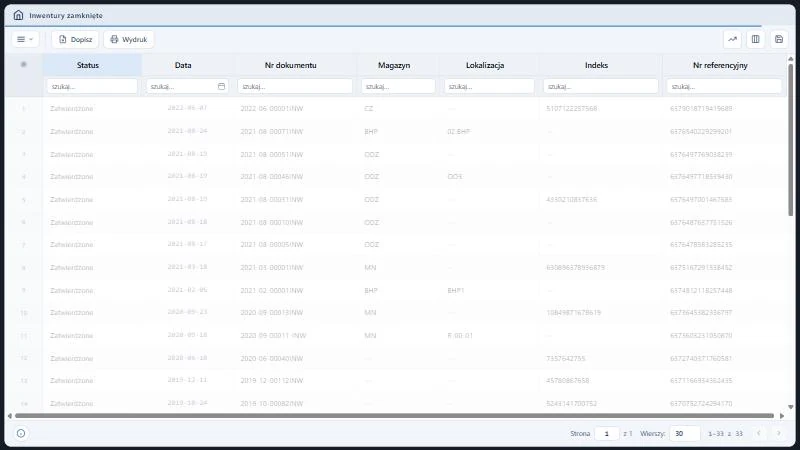Sort by the Lokalizacja column header
This screenshot has width=800, height=450.
pyautogui.click(x=485, y=65)
